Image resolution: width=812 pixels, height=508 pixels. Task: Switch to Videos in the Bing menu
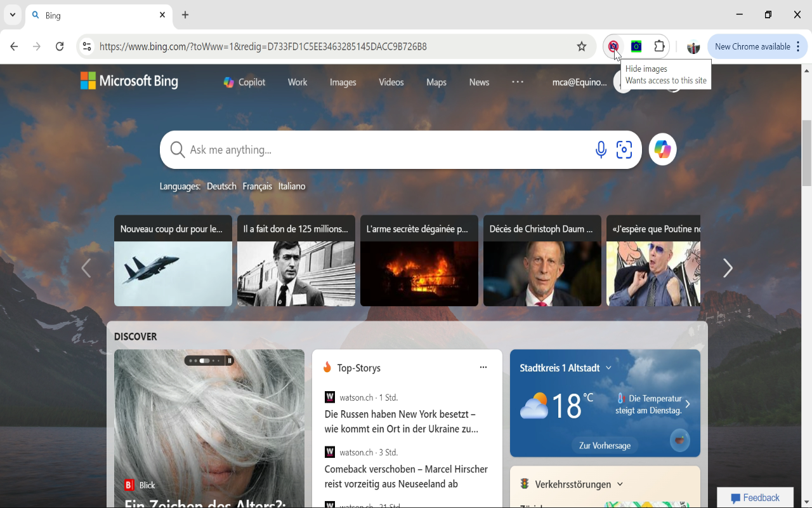point(391,82)
